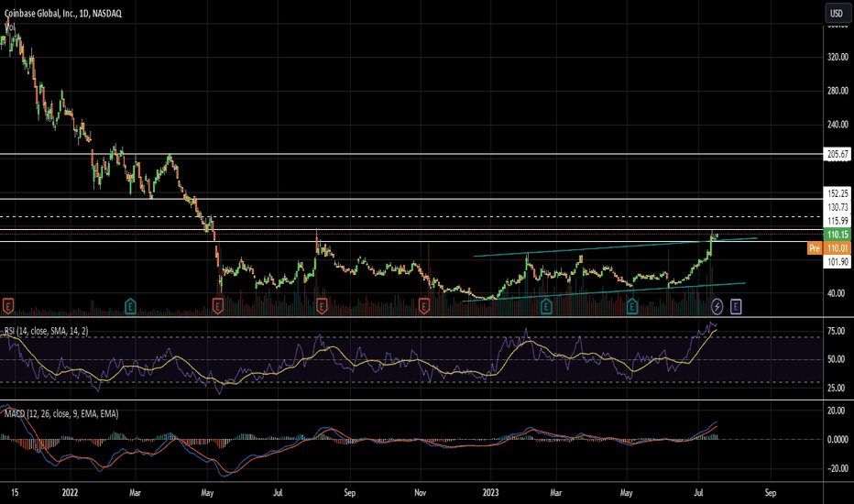Click the 15 date label on time axis

[x=15, y=493]
